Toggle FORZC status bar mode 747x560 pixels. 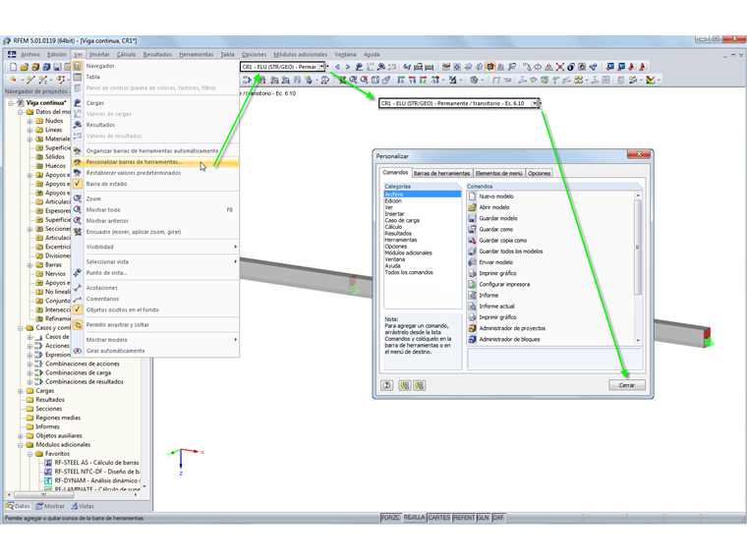(x=390, y=518)
